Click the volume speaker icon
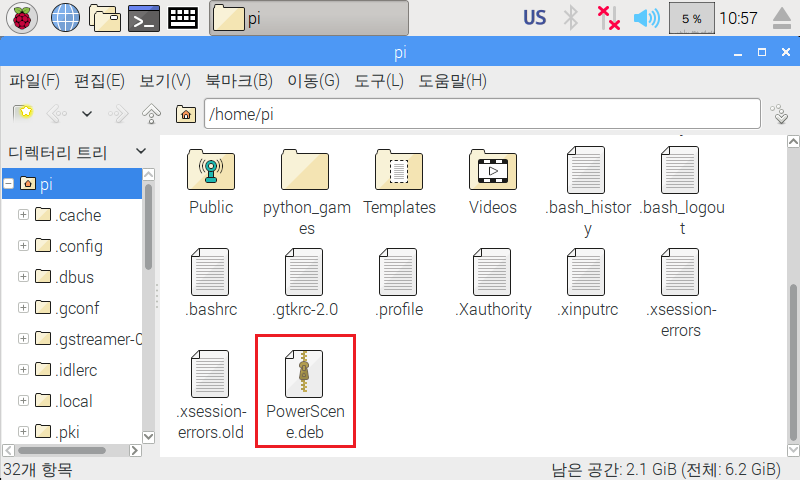Screen dimensions: 800x480 (x=646, y=18)
